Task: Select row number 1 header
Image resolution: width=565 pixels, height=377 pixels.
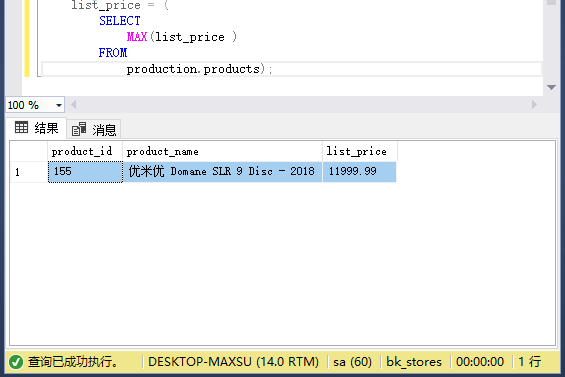Action: [x=29, y=172]
